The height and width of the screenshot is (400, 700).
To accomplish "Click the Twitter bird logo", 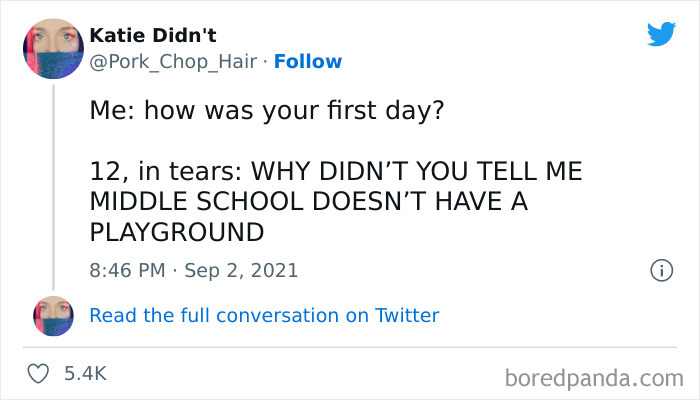I will 661,36.
